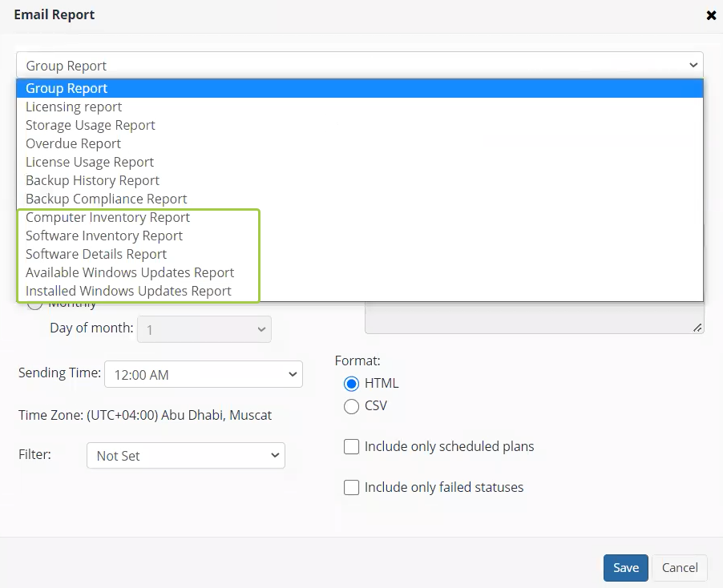Screen dimensions: 723x588
Task: Select Computer Inventory Report
Action: point(107,217)
